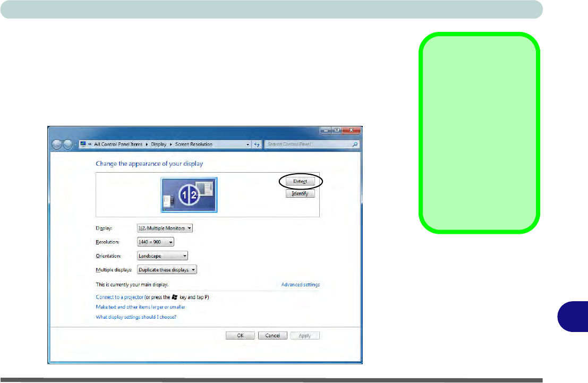Open Make text and other items larger link
Viewport: 588px width, 383px height.
tap(140, 307)
